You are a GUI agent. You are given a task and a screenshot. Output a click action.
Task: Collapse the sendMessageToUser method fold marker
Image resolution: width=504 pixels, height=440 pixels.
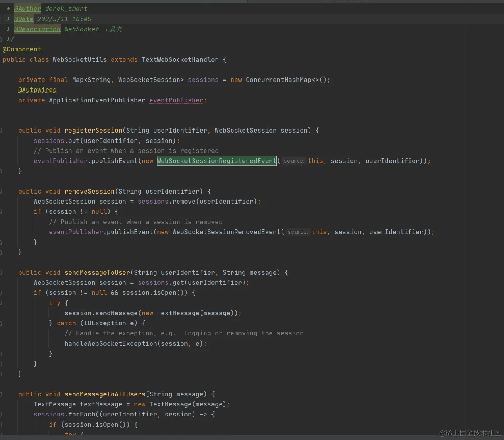coord(1,273)
